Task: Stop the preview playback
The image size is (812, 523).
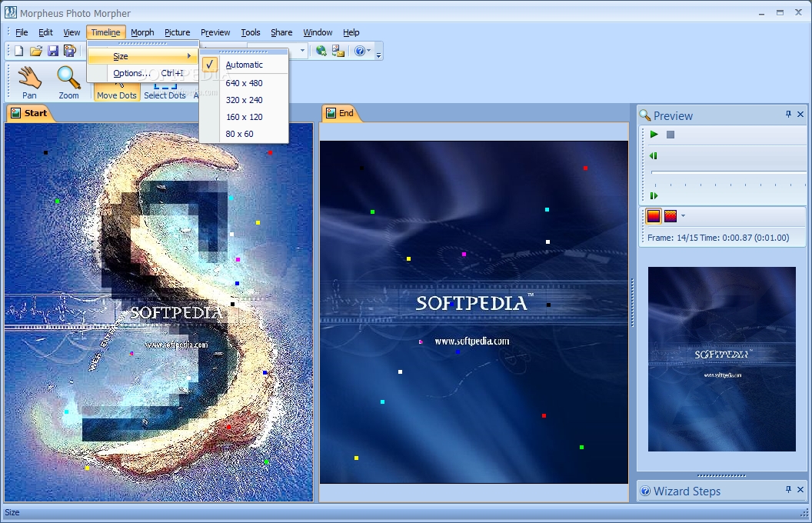Action: [671, 135]
